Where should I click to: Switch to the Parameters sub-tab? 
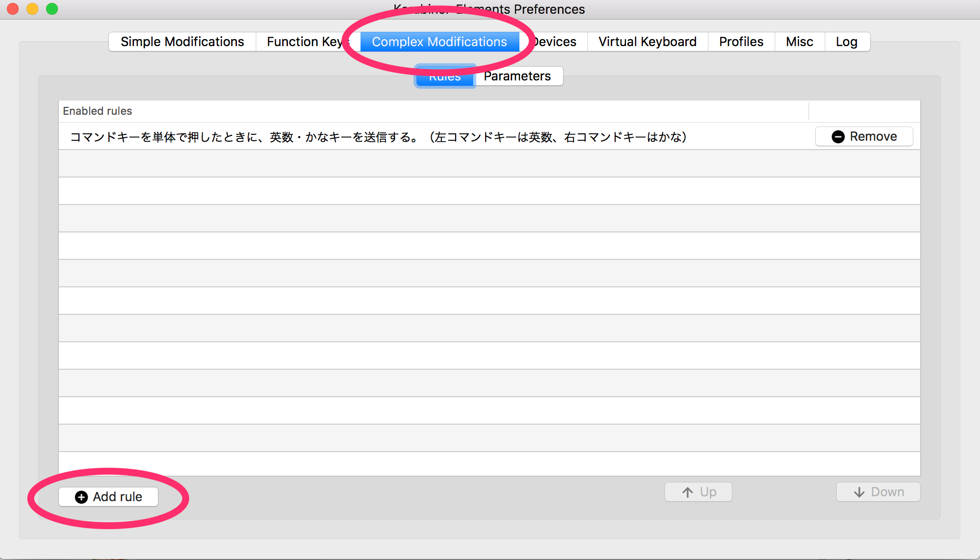click(x=518, y=76)
